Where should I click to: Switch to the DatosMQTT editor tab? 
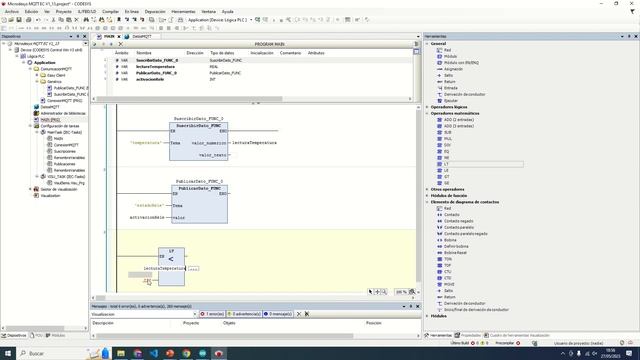pyautogui.click(x=142, y=36)
